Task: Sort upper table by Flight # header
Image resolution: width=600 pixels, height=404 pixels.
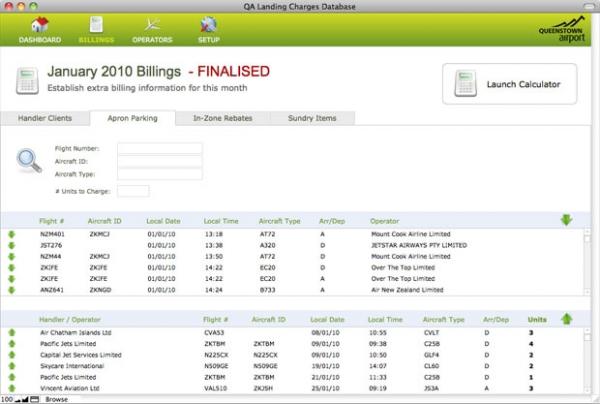Action: pos(51,221)
